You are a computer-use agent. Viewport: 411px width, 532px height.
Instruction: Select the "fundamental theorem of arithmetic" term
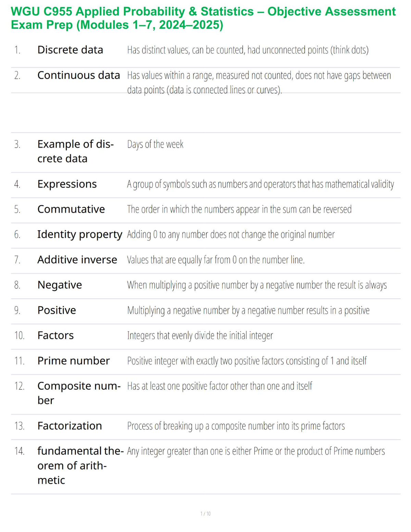point(80,466)
